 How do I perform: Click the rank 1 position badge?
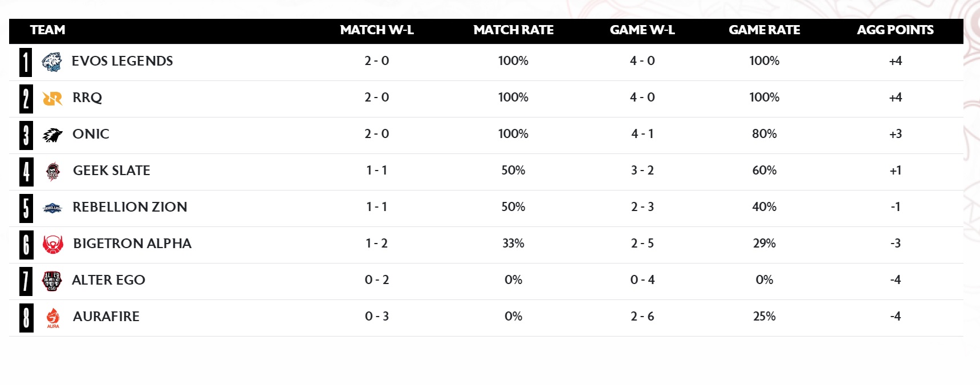26,62
